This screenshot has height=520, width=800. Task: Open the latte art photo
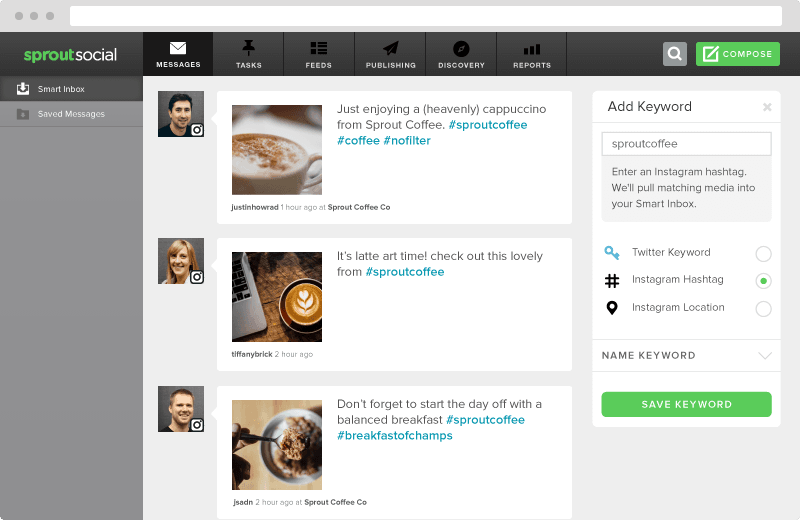(x=277, y=297)
